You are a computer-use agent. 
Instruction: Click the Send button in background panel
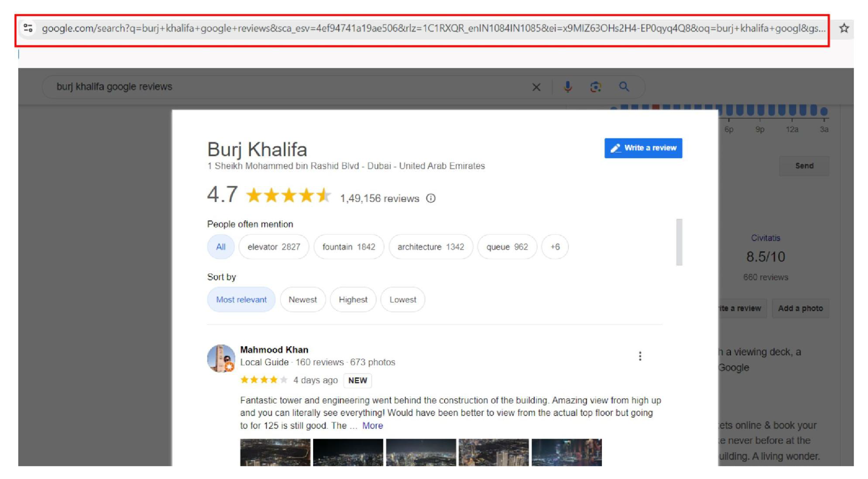[x=804, y=166]
